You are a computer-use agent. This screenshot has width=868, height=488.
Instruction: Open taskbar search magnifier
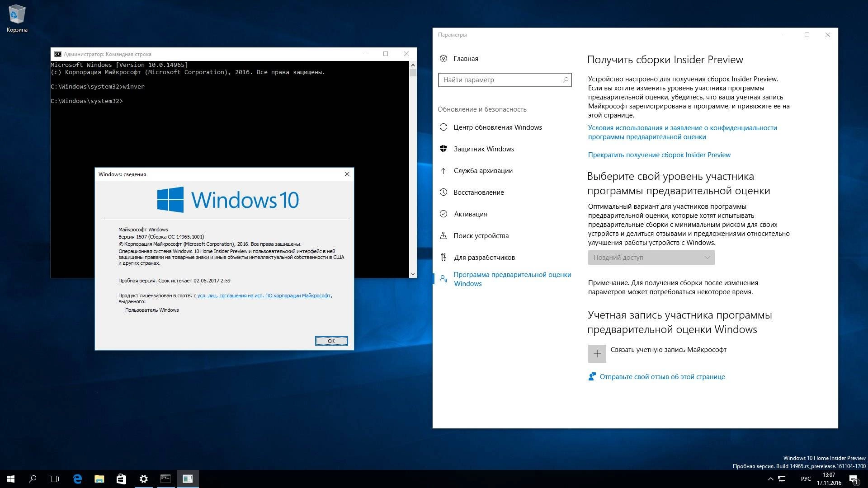click(33, 479)
